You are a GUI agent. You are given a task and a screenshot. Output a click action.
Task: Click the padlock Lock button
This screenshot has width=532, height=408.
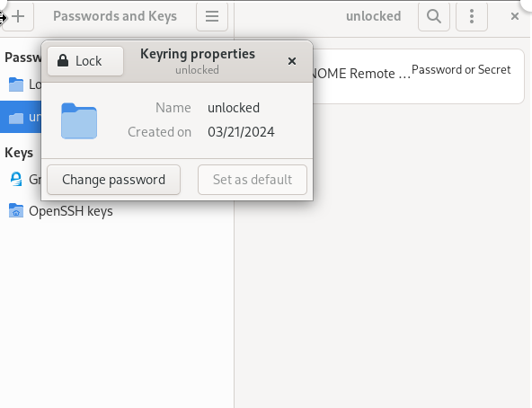coord(85,61)
